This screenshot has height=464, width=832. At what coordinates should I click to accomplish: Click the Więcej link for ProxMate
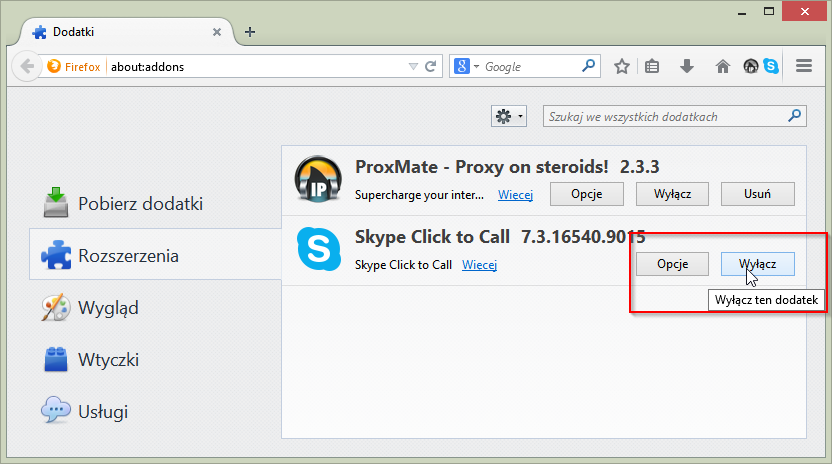point(515,194)
